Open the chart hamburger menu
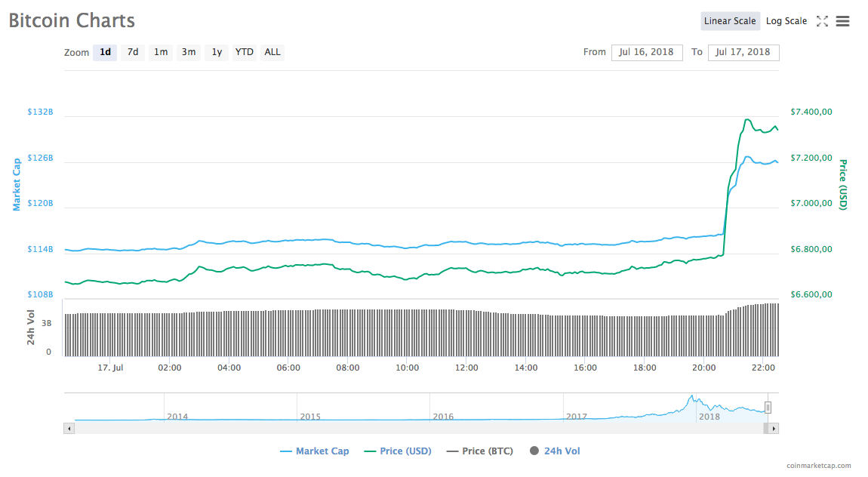 coord(842,21)
